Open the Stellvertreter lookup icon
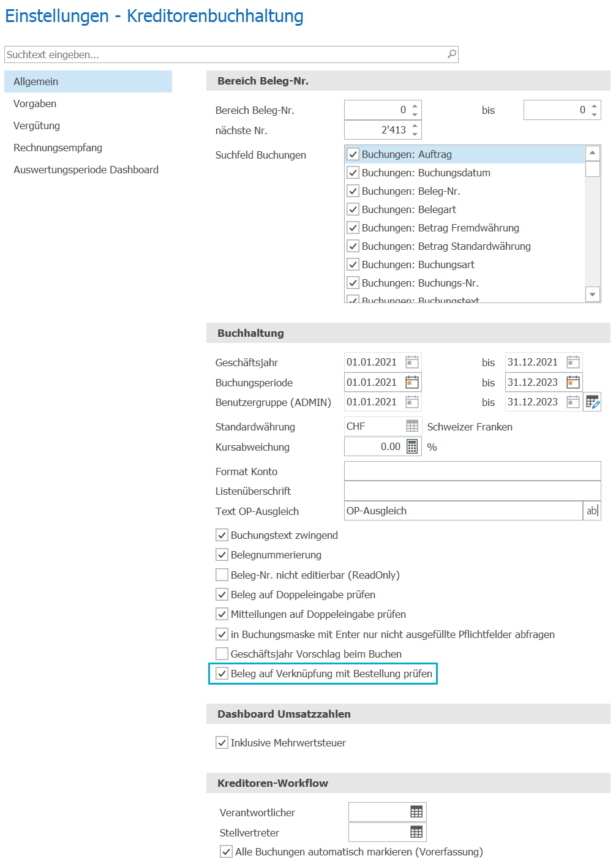The height and width of the screenshot is (864, 616). [x=416, y=832]
